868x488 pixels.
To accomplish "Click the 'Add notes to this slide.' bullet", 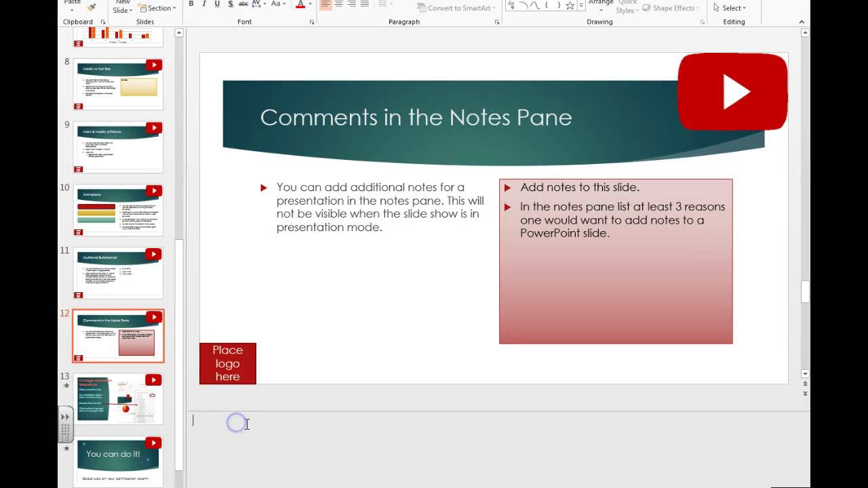I will (x=580, y=187).
